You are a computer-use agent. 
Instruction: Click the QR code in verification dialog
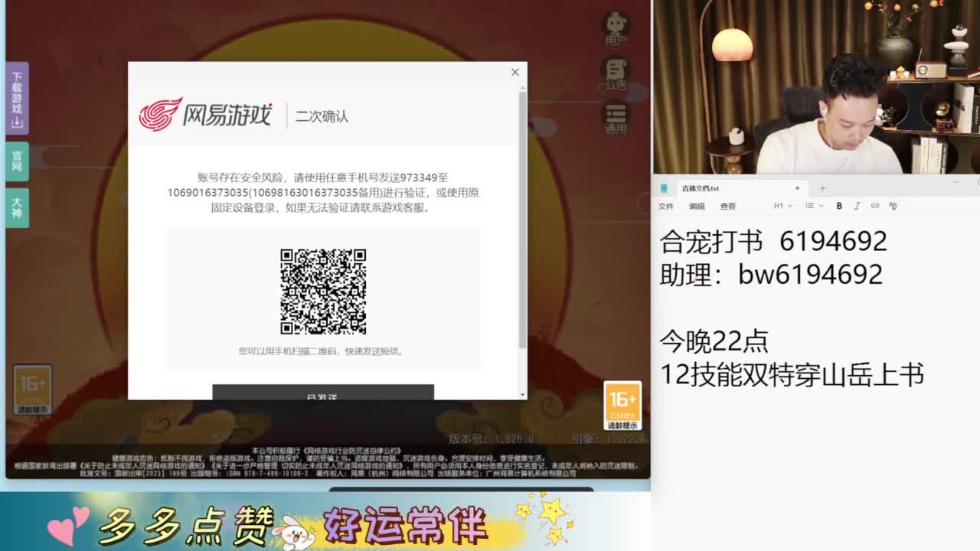point(323,291)
